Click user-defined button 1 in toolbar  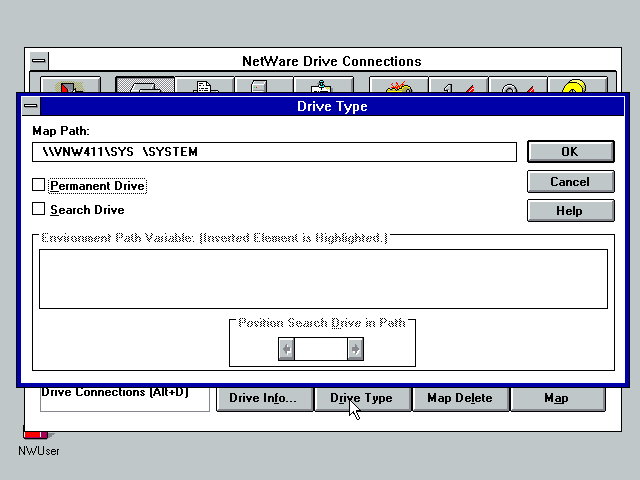click(x=458, y=85)
